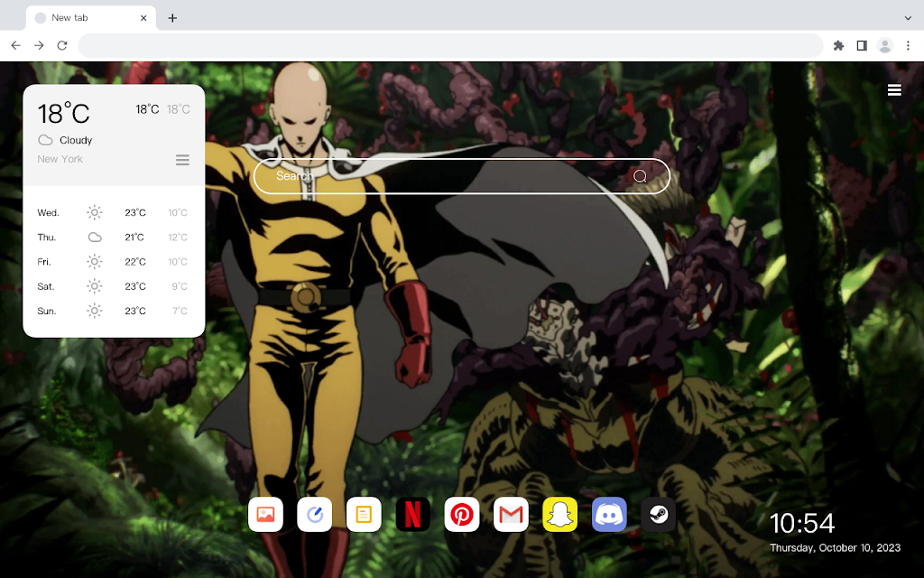924x578 pixels.
Task: Open the profile avatar icon
Action: 884,45
